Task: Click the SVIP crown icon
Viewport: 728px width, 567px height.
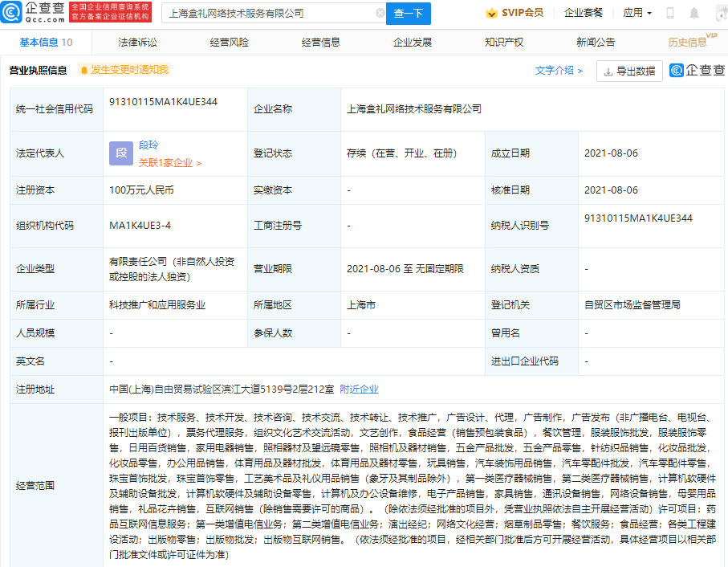Action: [490, 13]
